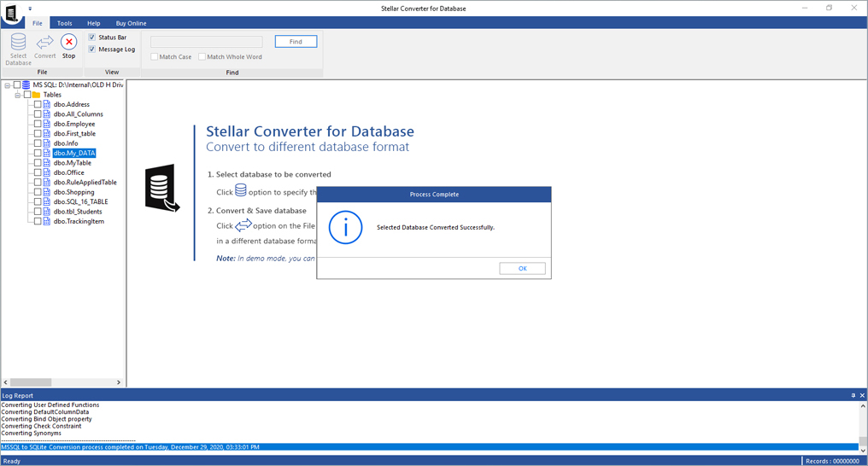
Task: Select the dbo.My_DATA tree row
Action: click(74, 153)
